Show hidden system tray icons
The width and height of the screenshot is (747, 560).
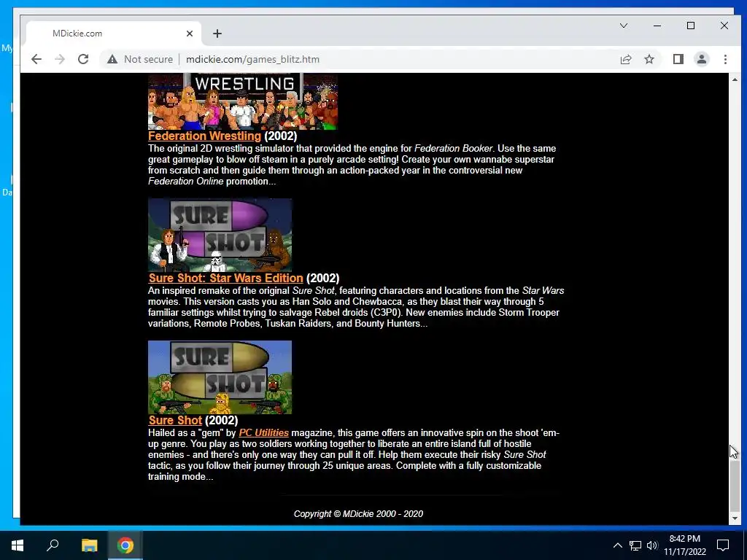point(617,545)
